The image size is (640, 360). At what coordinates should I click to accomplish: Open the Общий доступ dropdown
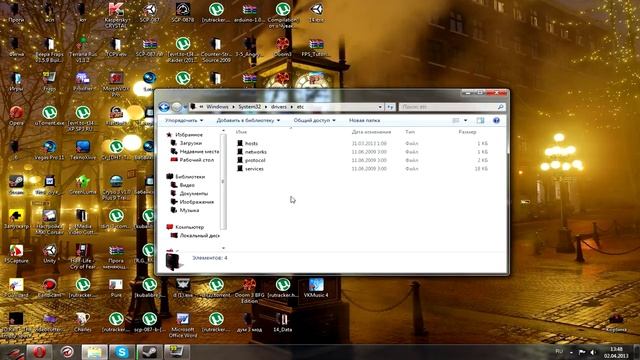(x=314, y=120)
